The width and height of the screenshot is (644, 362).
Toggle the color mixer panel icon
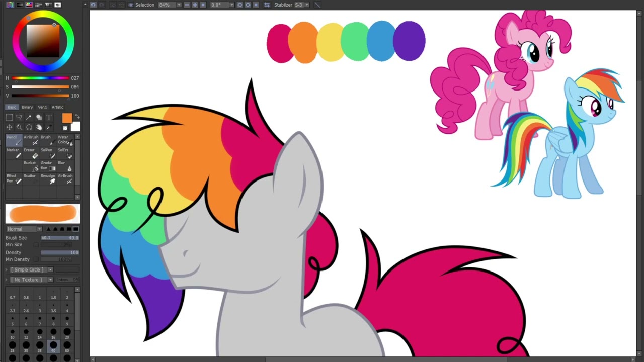click(39, 5)
